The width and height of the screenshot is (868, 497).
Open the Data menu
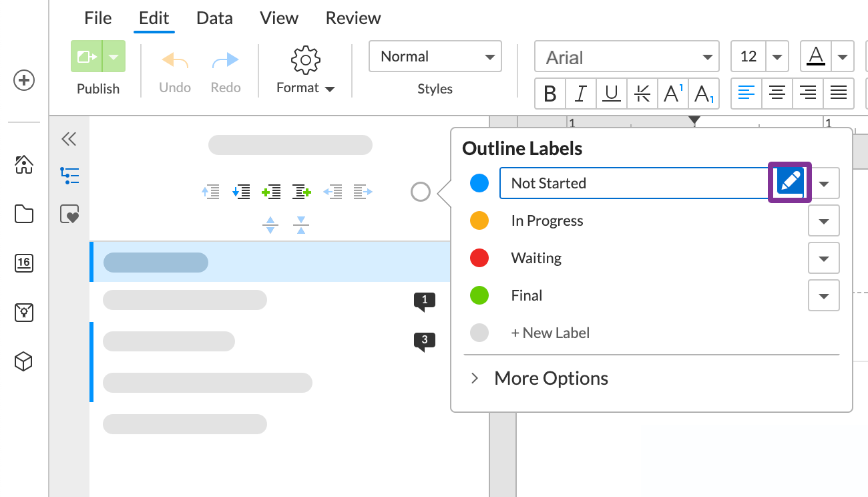pyautogui.click(x=214, y=18)
